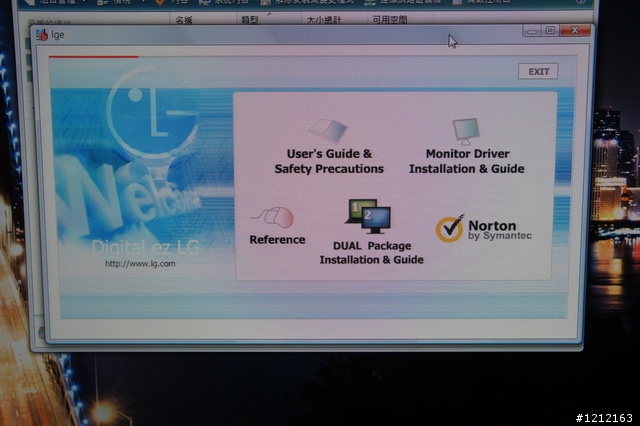
Task: Click the Norton checkmark logo
Action: click(449, 228)
